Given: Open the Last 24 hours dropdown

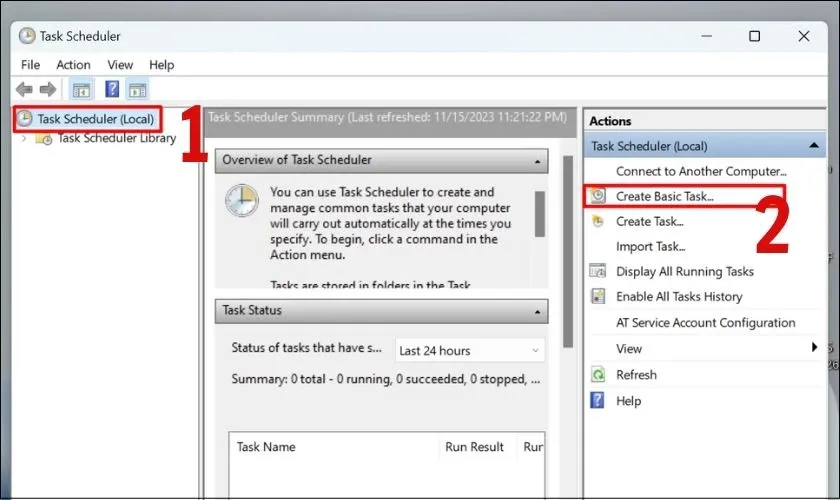Looking at the screenshot, I should click(x=470, y=351).
